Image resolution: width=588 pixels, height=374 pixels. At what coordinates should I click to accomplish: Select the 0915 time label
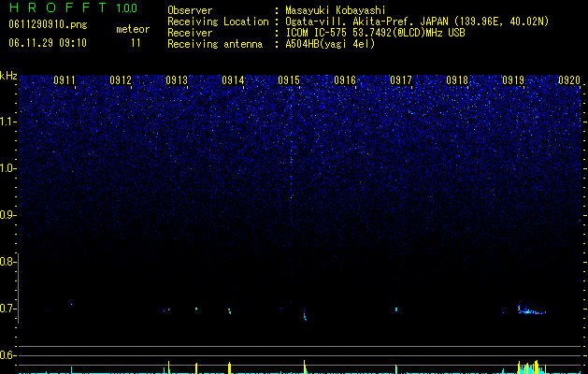288,79
